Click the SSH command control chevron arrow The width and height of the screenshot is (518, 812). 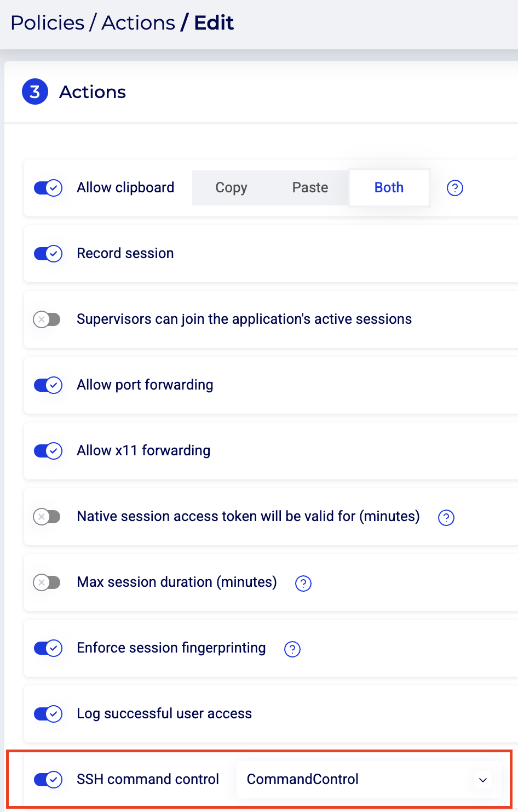click(x=483, y=780)
